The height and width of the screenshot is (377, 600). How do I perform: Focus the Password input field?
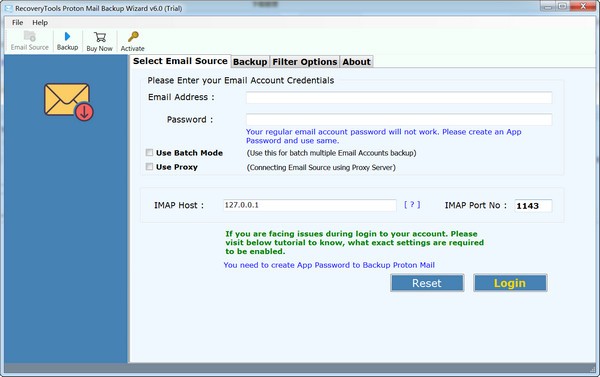click(x=399, y=119)
